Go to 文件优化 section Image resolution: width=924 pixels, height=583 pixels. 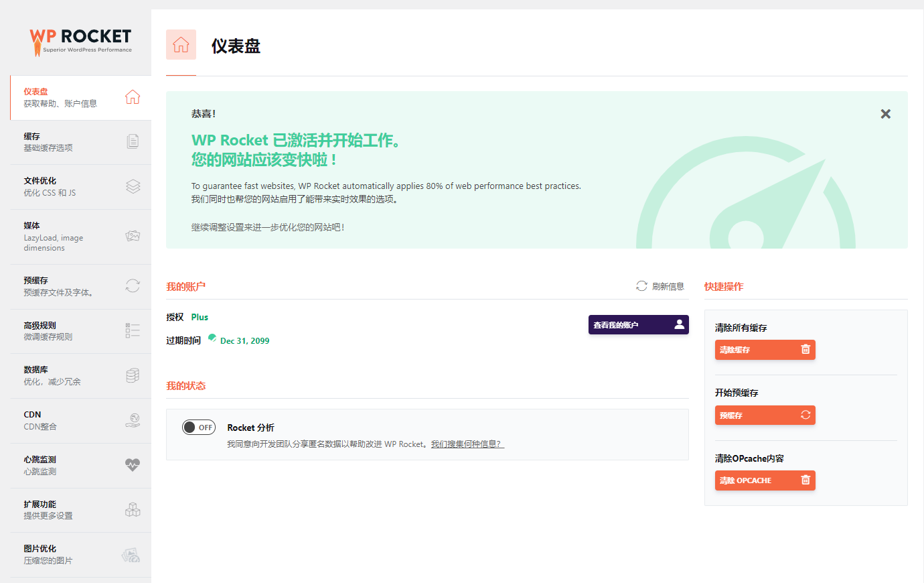[x=80, y=187]
